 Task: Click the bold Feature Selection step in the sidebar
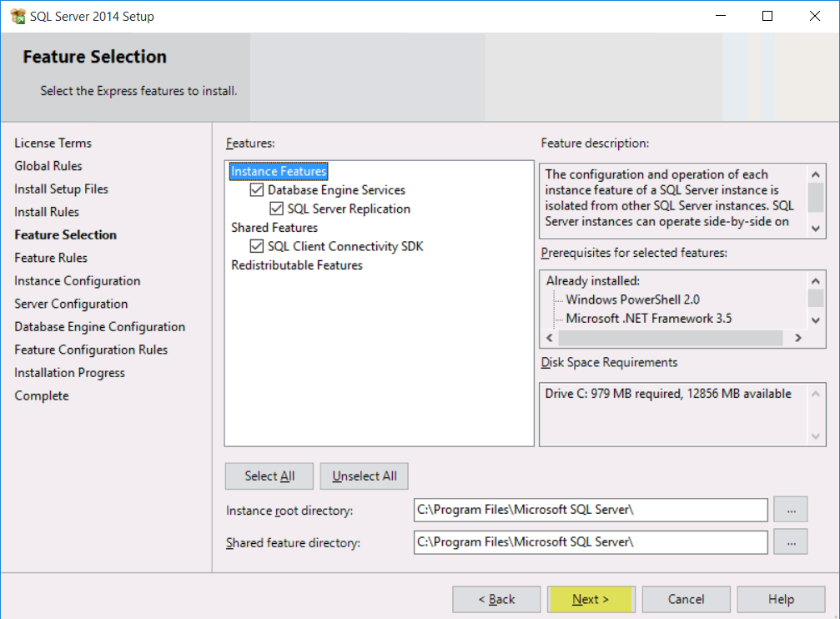[x=65, y=234]
